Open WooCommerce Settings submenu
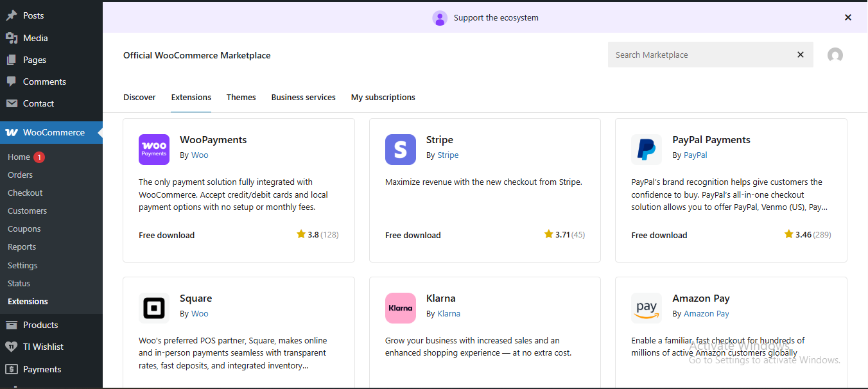 pyautogui.click(x=22, y=265)
